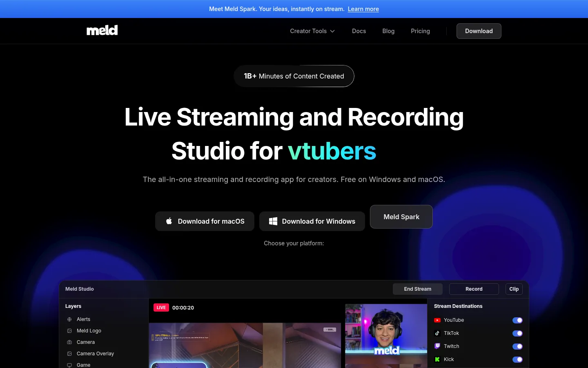This screenshot has height=368, width=588.
Task: Click the TikTok destination icon
Action: pos(437,333)
